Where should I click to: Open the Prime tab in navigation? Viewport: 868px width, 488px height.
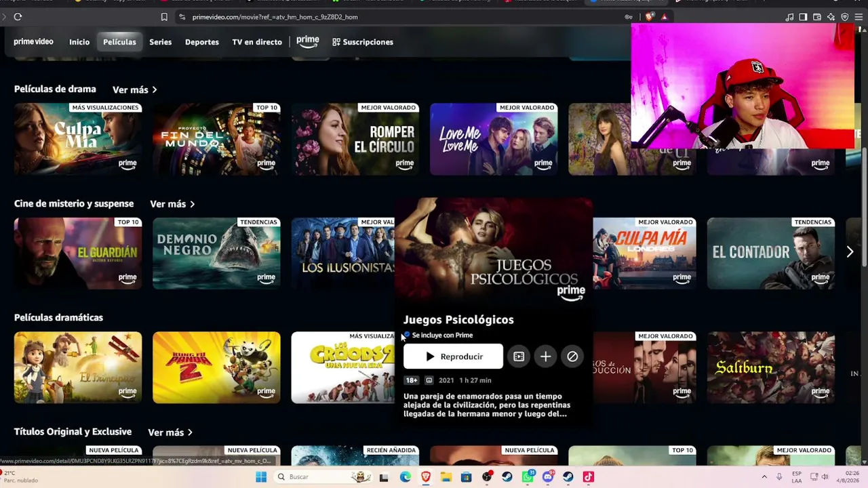[308, 42]
